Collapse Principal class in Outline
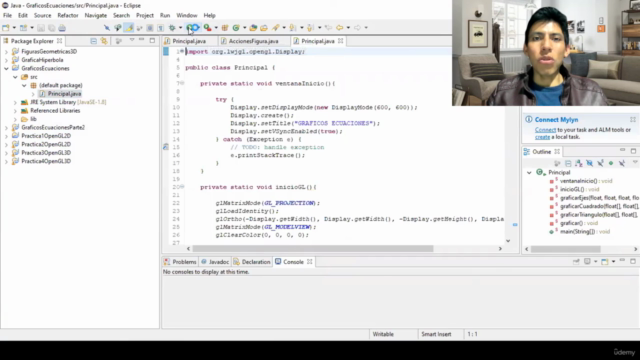This screenshot has width=640, height=360. click(529, 173)
